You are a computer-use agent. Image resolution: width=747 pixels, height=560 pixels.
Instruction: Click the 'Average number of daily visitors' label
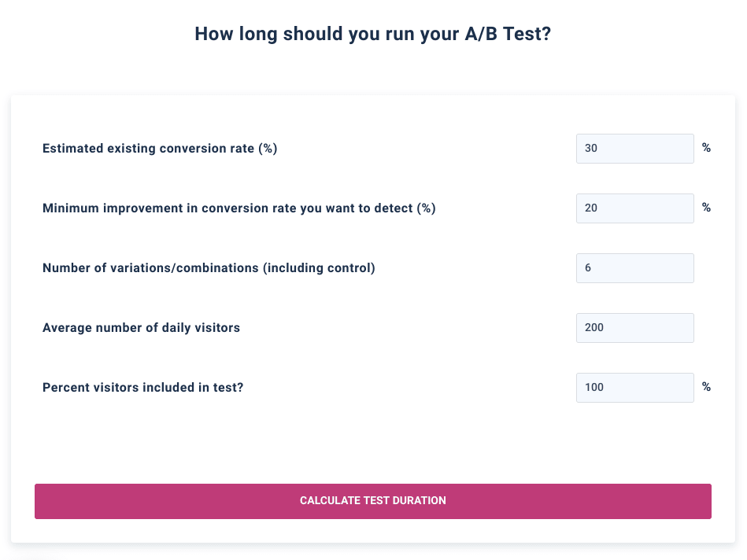tap(141, 328)
